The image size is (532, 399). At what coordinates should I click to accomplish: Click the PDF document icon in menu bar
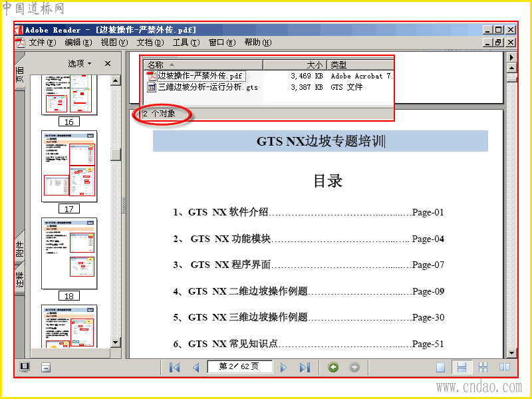coord(21,43)
